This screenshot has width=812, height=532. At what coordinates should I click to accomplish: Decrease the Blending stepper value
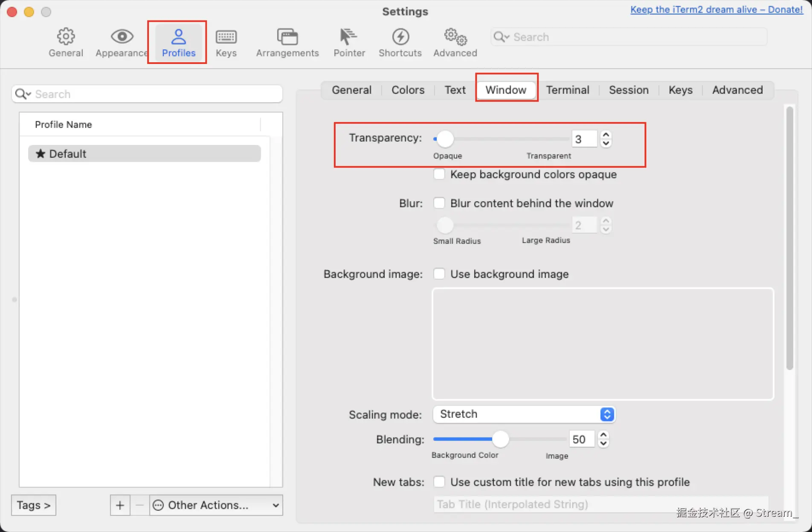pos(603,443)
